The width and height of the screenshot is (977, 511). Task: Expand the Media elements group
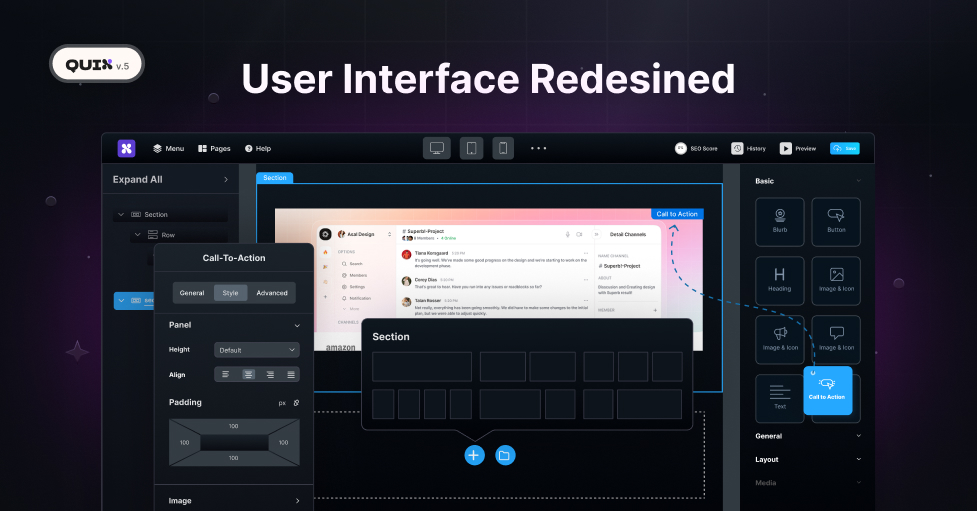(x=859, y=482)
